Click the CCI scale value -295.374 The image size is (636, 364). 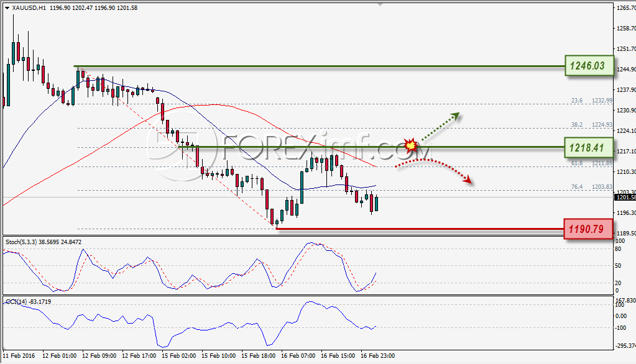click(x=625, y=346)
